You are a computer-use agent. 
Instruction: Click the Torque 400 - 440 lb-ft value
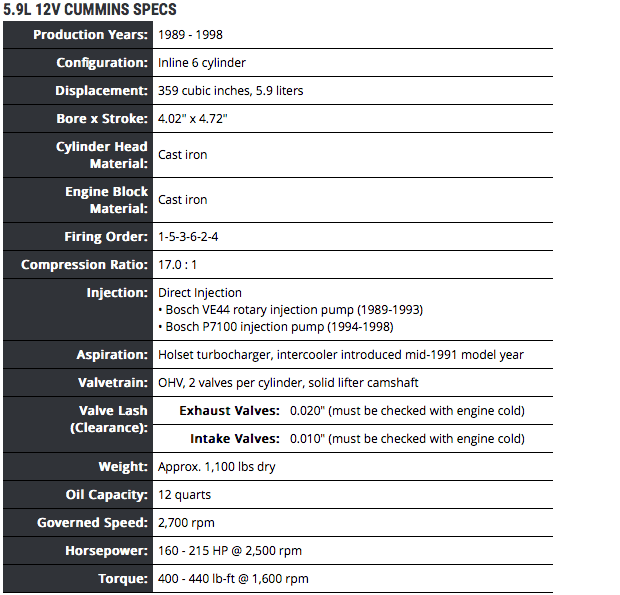coord(233,579)
